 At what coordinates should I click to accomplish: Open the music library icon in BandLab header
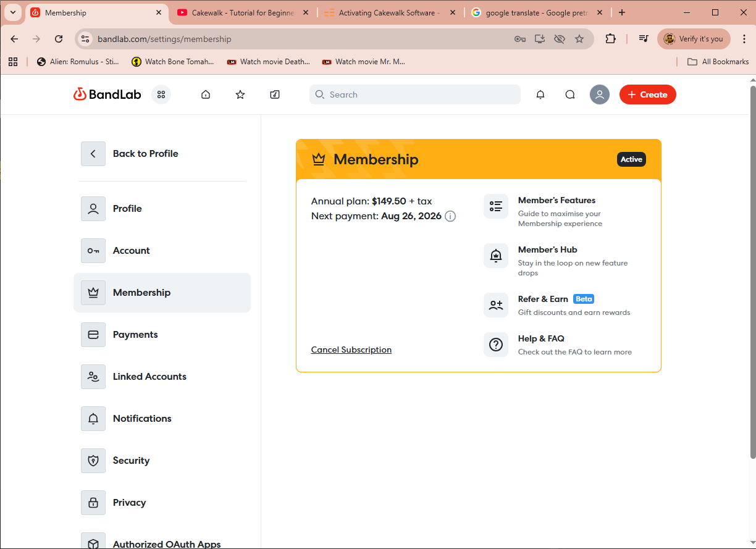275,94
